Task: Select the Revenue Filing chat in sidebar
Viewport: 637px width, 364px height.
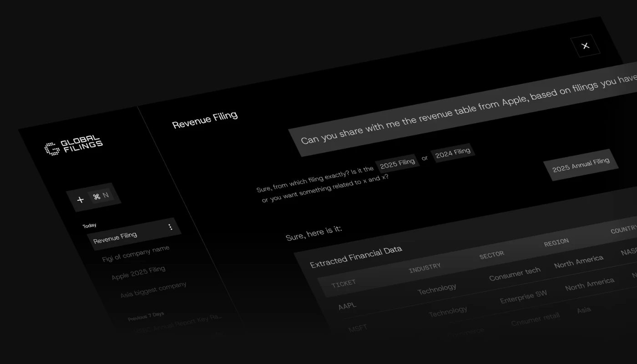Action: 134,233
